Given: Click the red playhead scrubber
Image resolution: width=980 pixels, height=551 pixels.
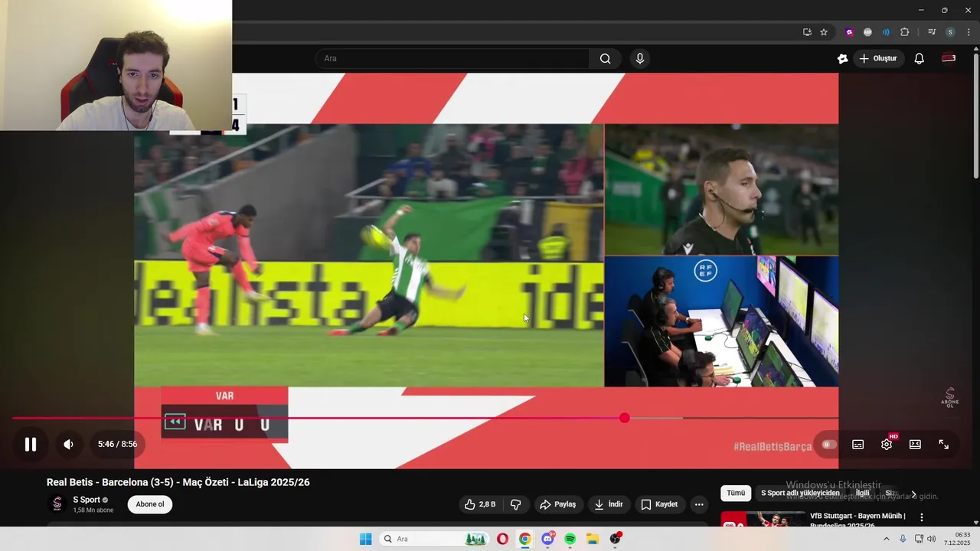Looking at the screenshot, I should pyautogui.click(x=625, y=419).
